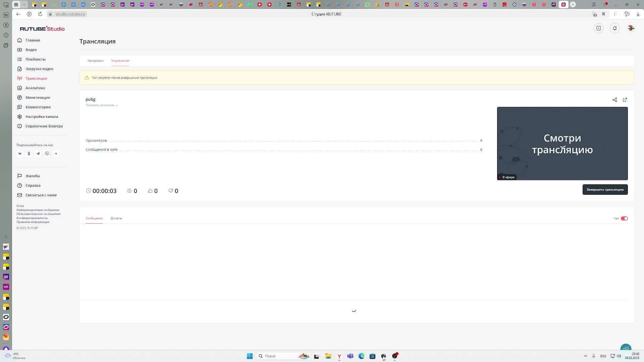Viewport: 644px width, 362px height.
Task: Open the support chat bubble
Action: (626, 348)
